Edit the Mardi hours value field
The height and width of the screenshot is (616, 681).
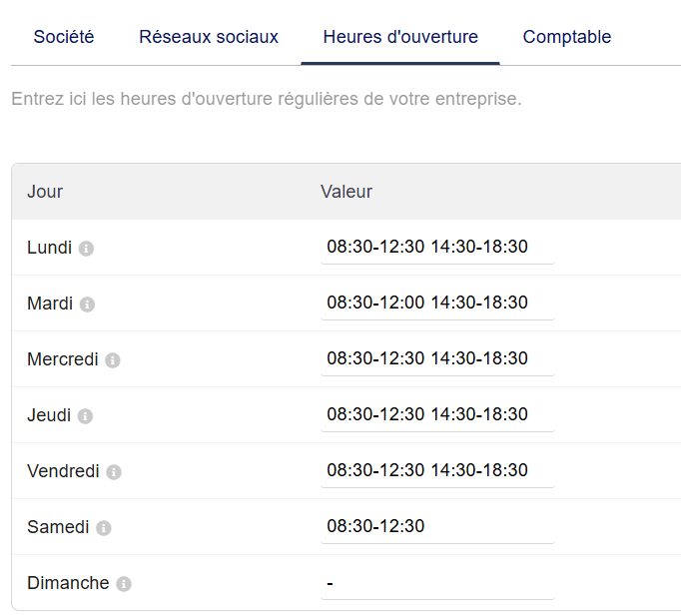click(437, 303)
